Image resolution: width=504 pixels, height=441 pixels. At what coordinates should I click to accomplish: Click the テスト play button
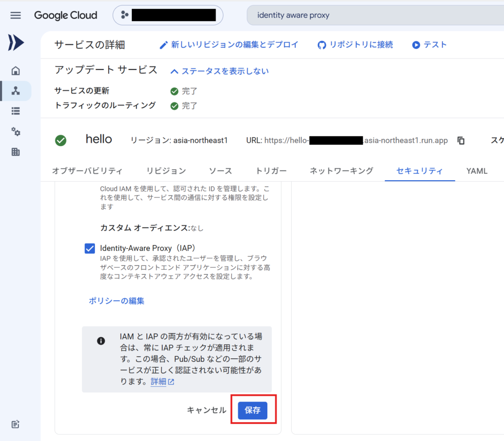(429, 45)
